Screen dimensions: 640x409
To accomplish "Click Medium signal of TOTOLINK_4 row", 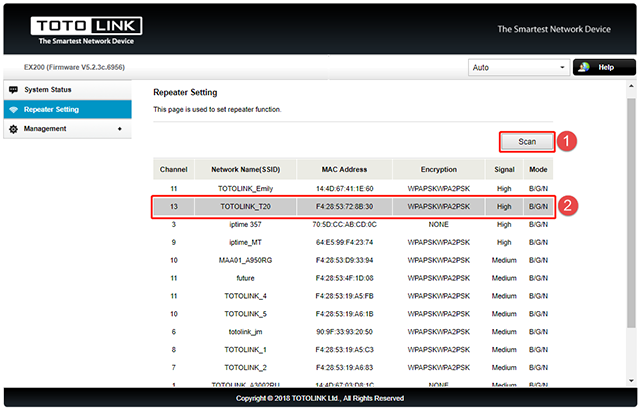I will pyautogui.click(x=504, y=296).
